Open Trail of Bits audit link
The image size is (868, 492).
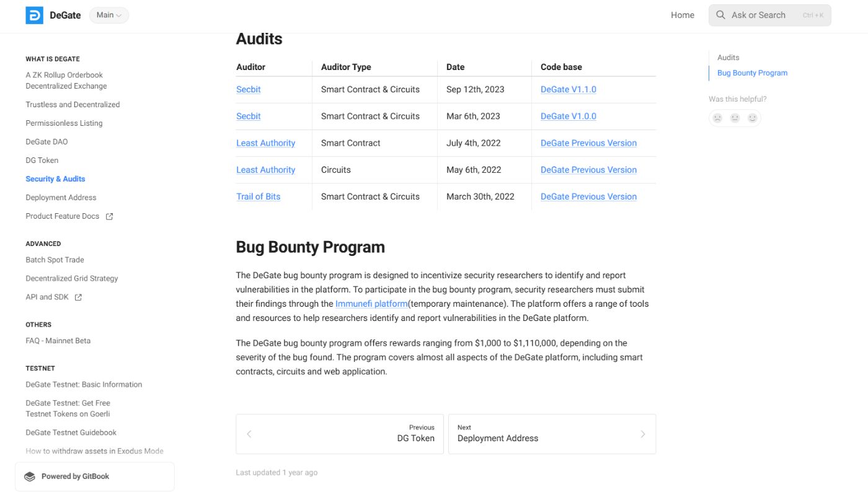point(258,196)
